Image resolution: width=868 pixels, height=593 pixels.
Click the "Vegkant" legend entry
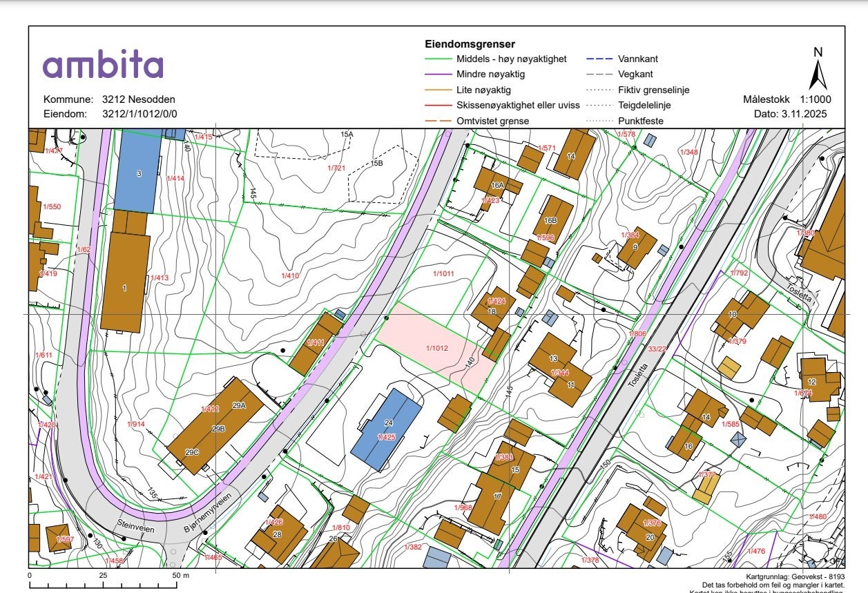[x=637, y=75]
